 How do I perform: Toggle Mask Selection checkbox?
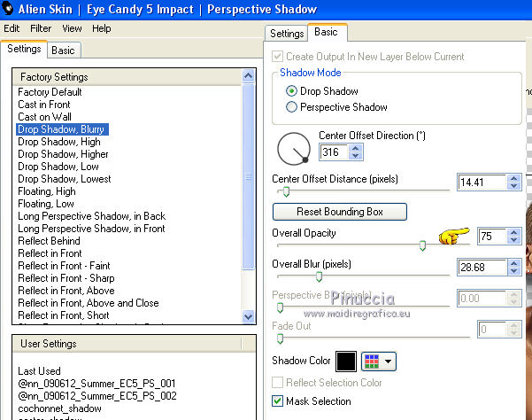coord(278,401)
